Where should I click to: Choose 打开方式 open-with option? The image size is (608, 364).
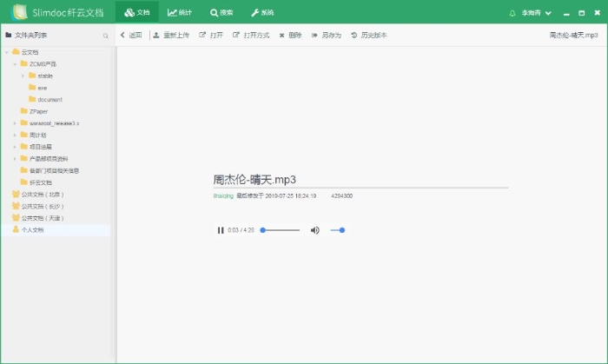[x=250, y=36]
